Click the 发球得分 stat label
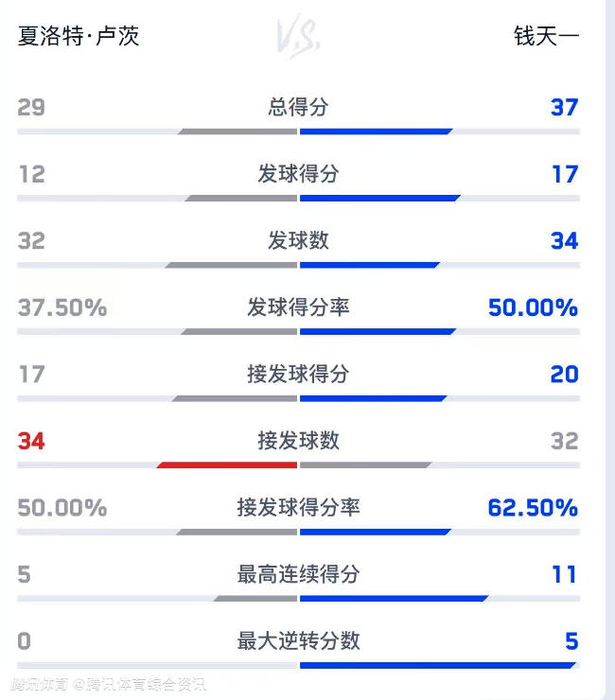This screenshot has width=615, height=700. (x=298, y=174)
